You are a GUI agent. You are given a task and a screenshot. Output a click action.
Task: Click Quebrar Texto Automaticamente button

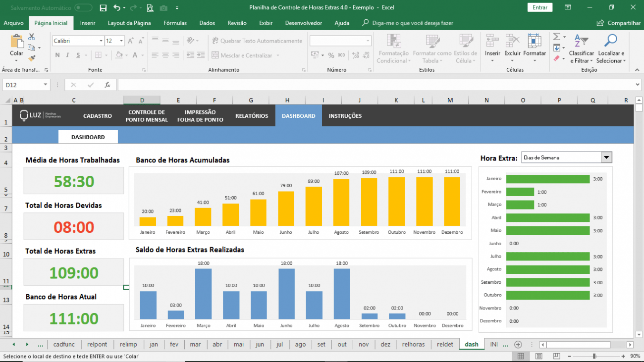click(x=257, y=41)
